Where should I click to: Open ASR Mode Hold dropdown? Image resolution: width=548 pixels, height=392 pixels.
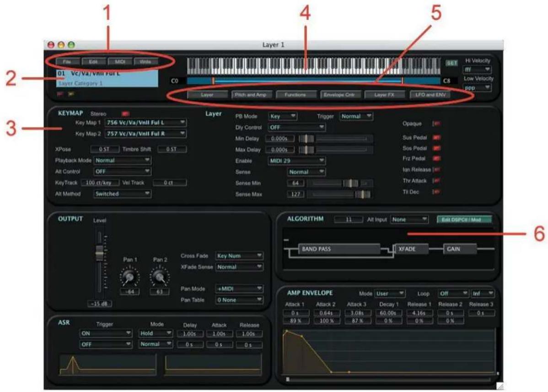coord(156,333)
